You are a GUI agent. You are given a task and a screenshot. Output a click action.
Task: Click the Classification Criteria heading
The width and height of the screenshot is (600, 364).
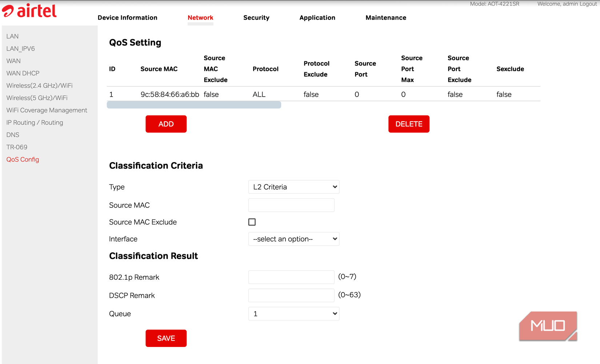tap(156, 166)
